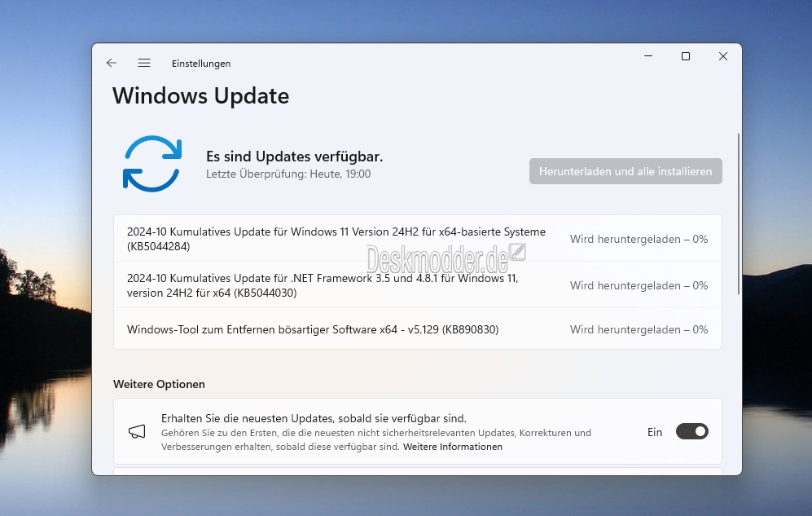Select the malicious software removal tool KB890830 entry
812x516 pixels.
click(417, 329)
